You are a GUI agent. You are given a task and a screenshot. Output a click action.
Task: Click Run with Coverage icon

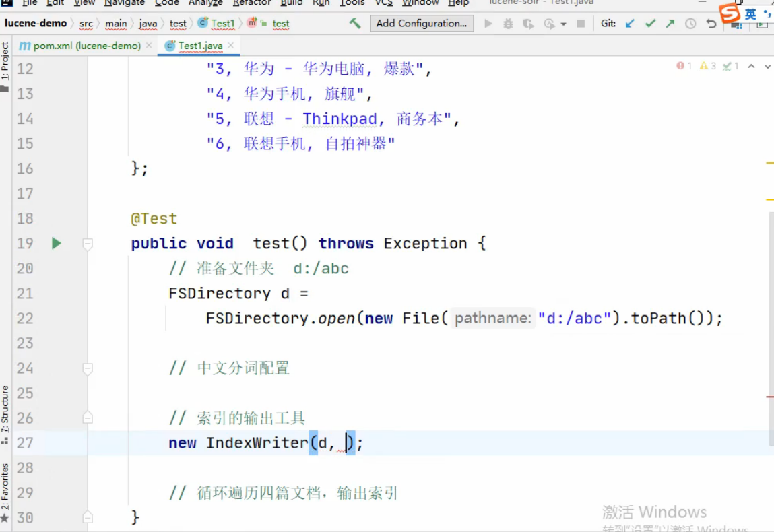pos(528,23)
